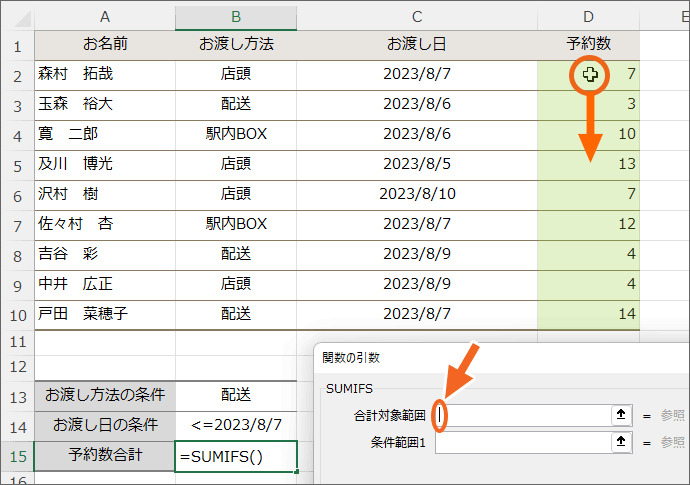
Task: Click 駅内BOX in 寛 二郎's row
Action: 236,134
